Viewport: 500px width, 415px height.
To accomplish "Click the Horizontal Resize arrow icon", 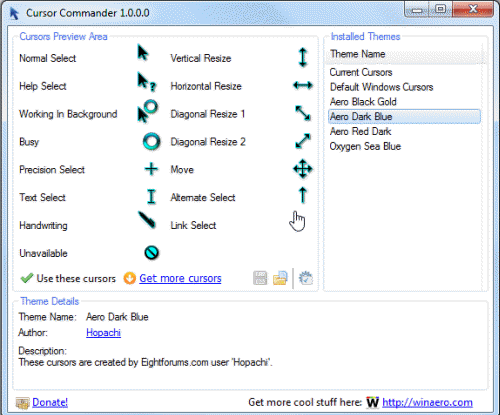I will tap(303, 85).
